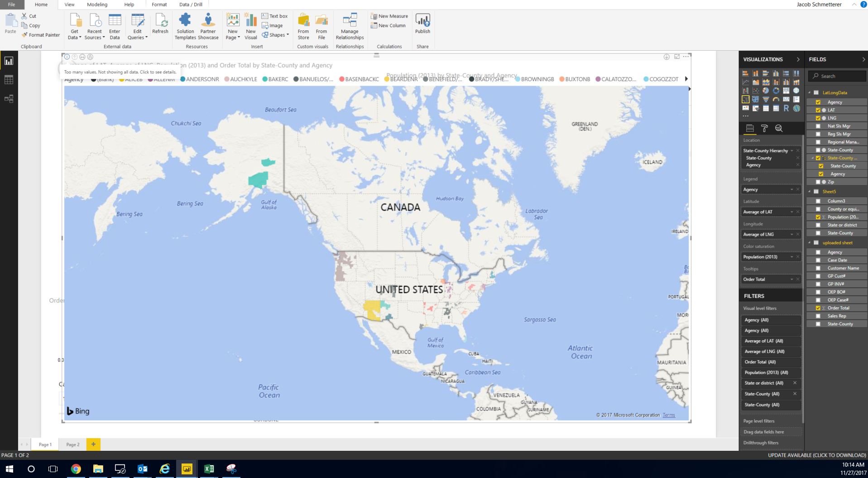Select the Card (123) visualization icon

(786, 99)
